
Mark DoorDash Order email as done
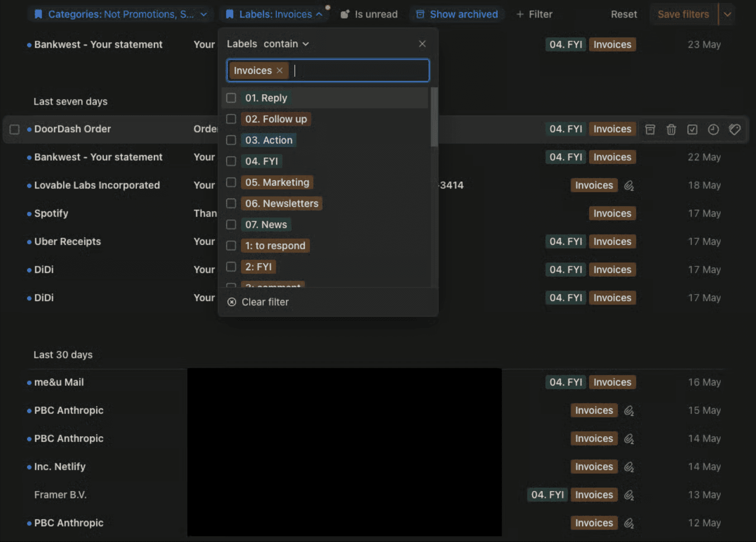(x=692, y=129)
